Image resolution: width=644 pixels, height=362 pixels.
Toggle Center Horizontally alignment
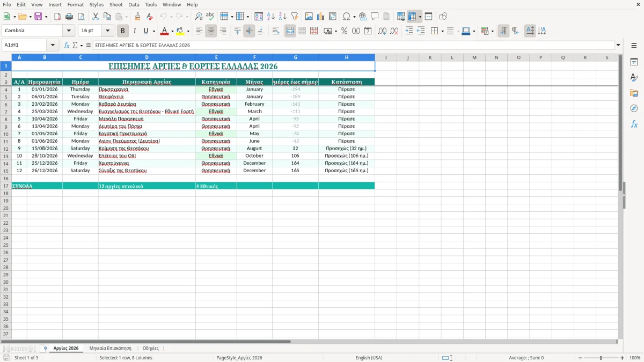[211, 31]
